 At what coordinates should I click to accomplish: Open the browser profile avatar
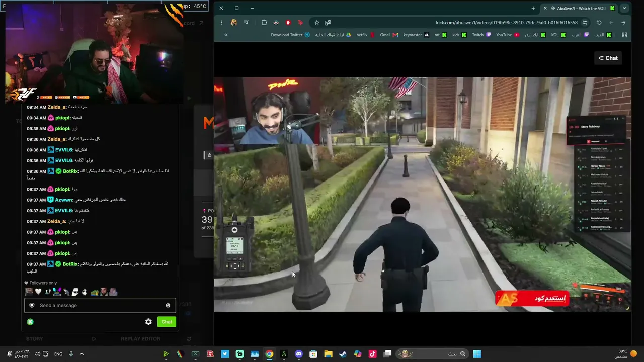(233, 23)
